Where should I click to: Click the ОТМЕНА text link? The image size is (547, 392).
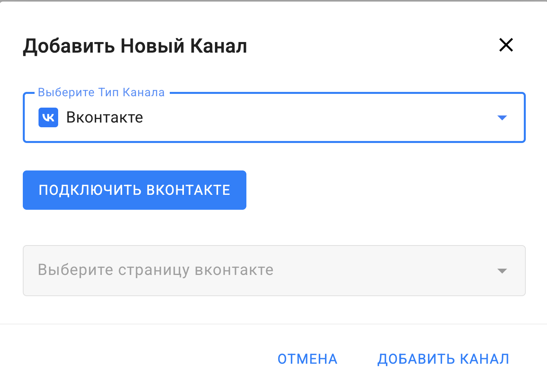[x=307, y=359]
